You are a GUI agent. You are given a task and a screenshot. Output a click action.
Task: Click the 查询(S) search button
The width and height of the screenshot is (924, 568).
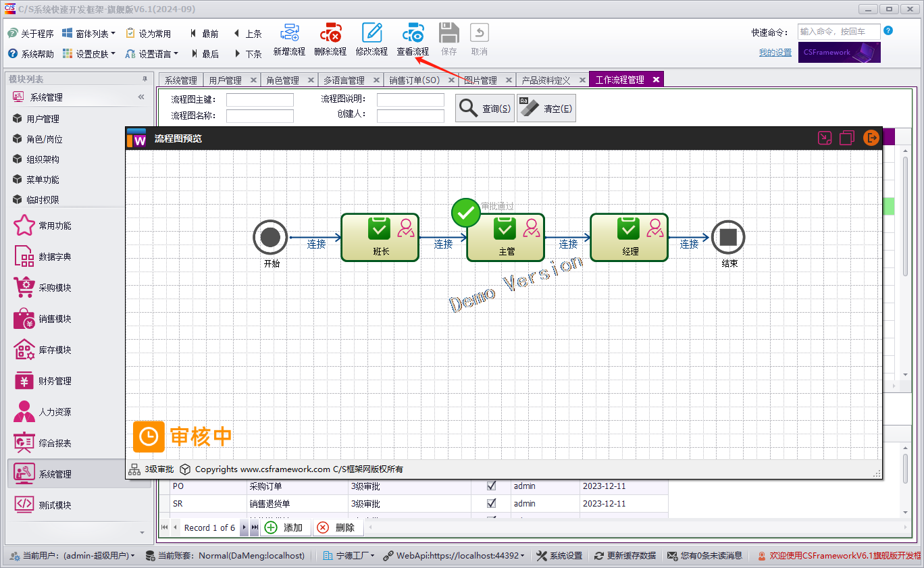484,107
